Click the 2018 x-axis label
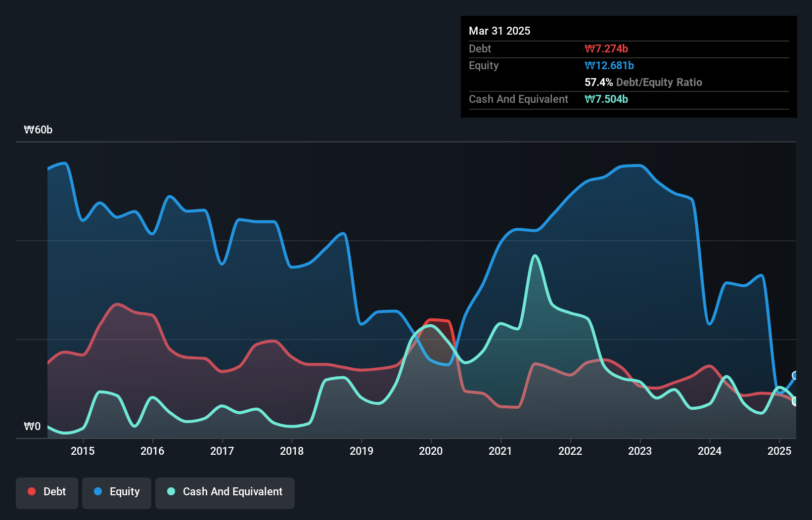This screenshot has width=812, height=520. (292, 451)
